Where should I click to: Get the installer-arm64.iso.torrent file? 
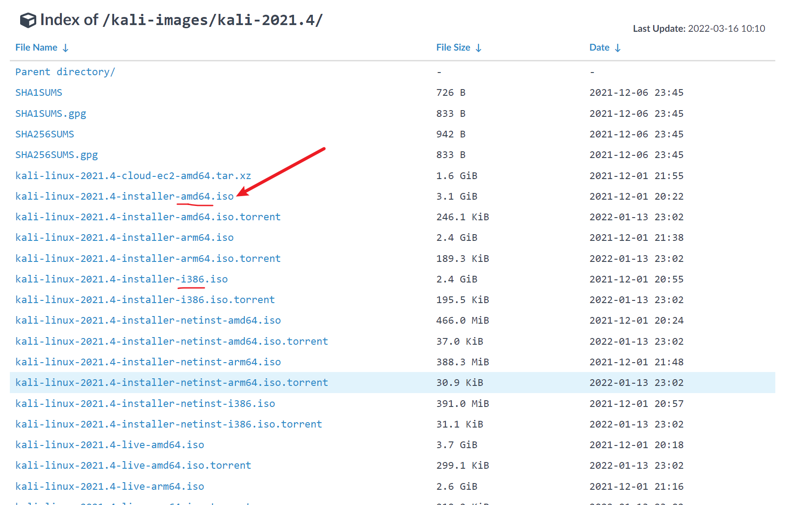pos(148,258)
